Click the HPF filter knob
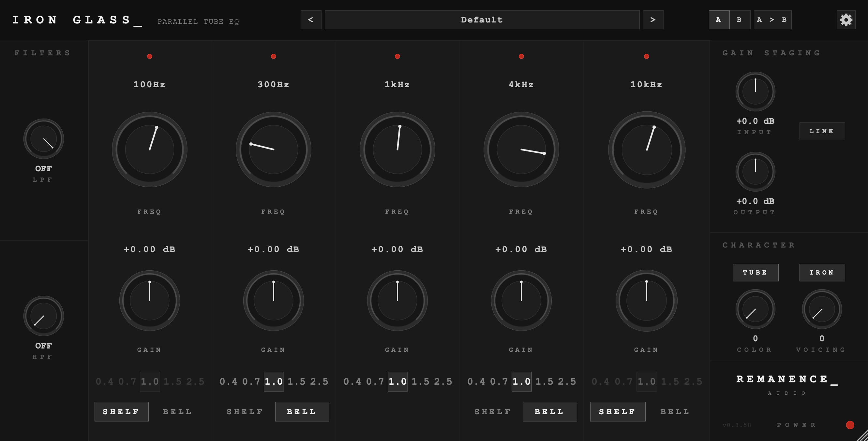 (43, 316)
